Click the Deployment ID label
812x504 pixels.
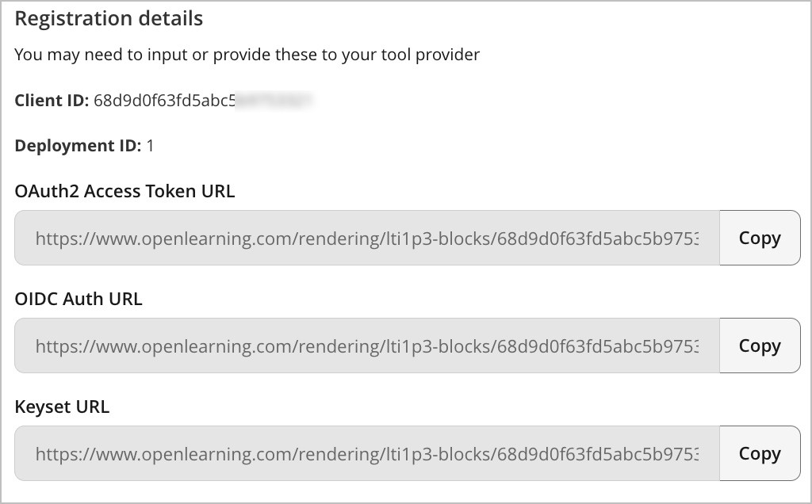(78, 146)
